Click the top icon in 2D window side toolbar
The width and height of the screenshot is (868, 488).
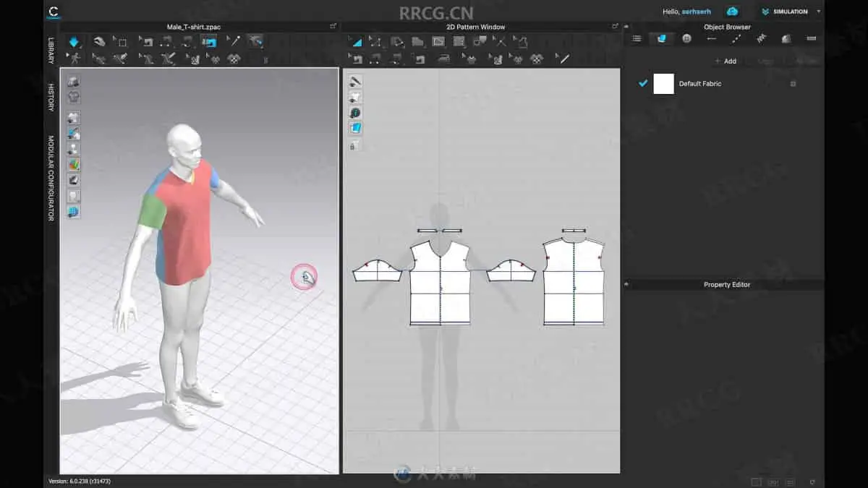point(355,81)
